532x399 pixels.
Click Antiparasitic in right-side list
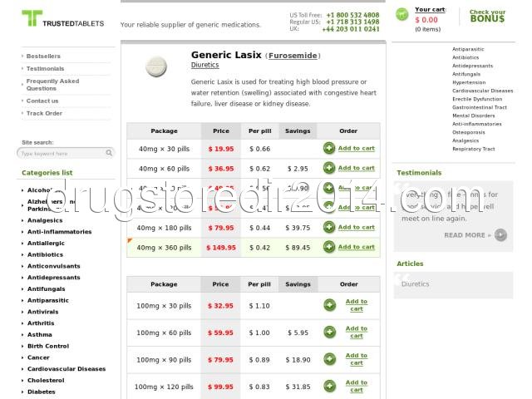468,49
